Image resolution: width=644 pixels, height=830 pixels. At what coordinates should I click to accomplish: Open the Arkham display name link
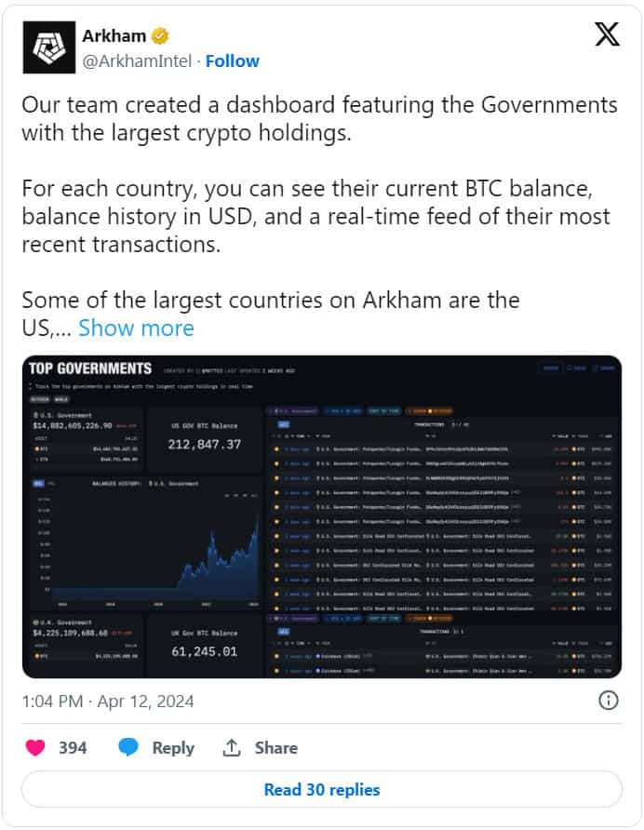(x=114, y=36)
